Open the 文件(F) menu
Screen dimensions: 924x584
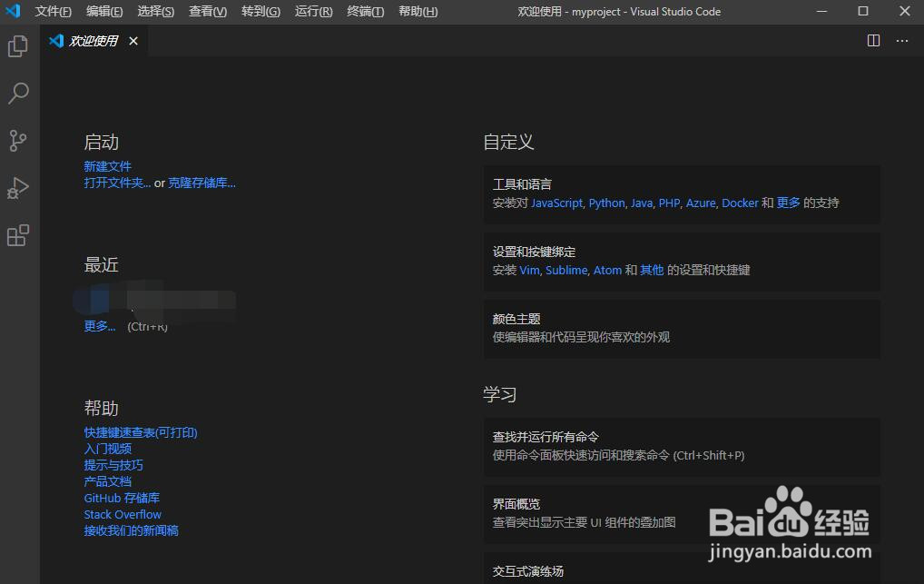[53, 11]
